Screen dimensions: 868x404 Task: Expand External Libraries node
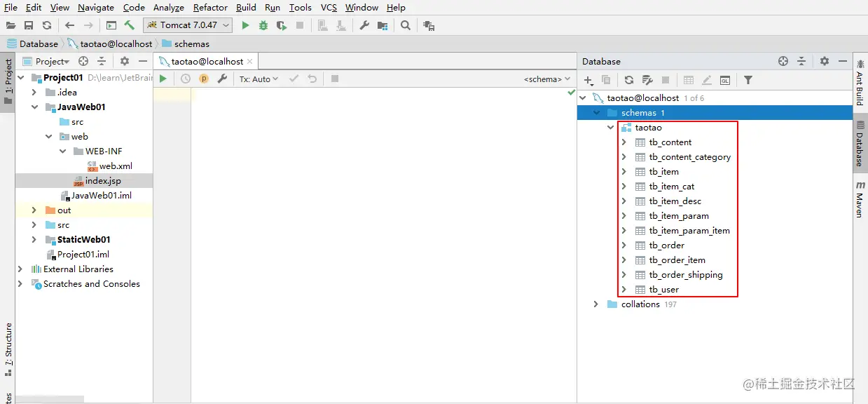(x=20, y=269)
